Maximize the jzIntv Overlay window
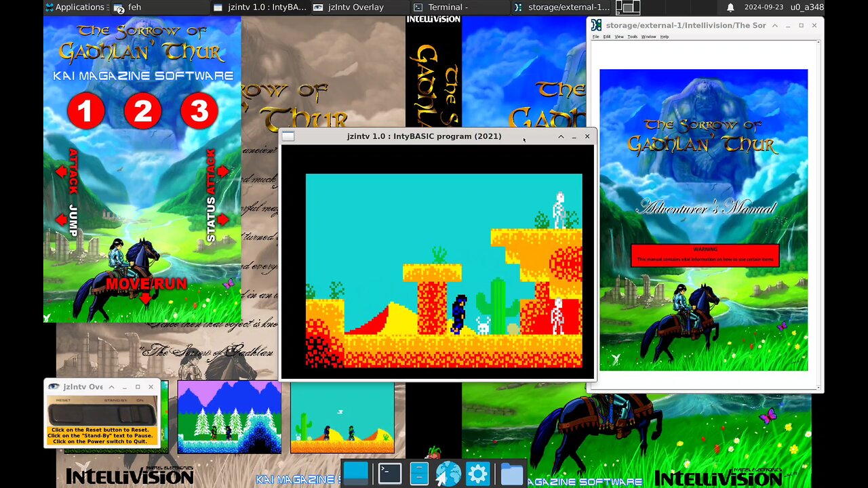This screenshot has height=488, width=868. click(x=138, y=387)
